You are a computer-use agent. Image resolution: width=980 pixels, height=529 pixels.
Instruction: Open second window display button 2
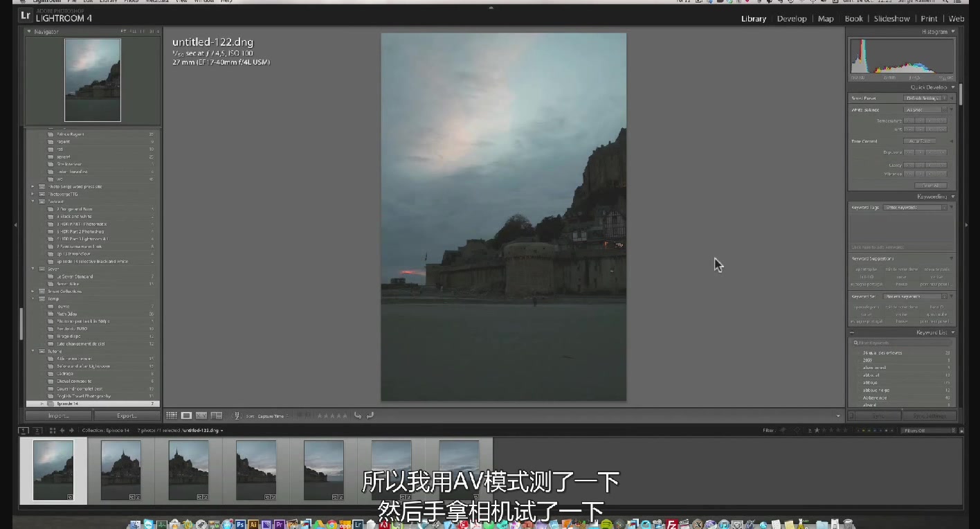37,430
